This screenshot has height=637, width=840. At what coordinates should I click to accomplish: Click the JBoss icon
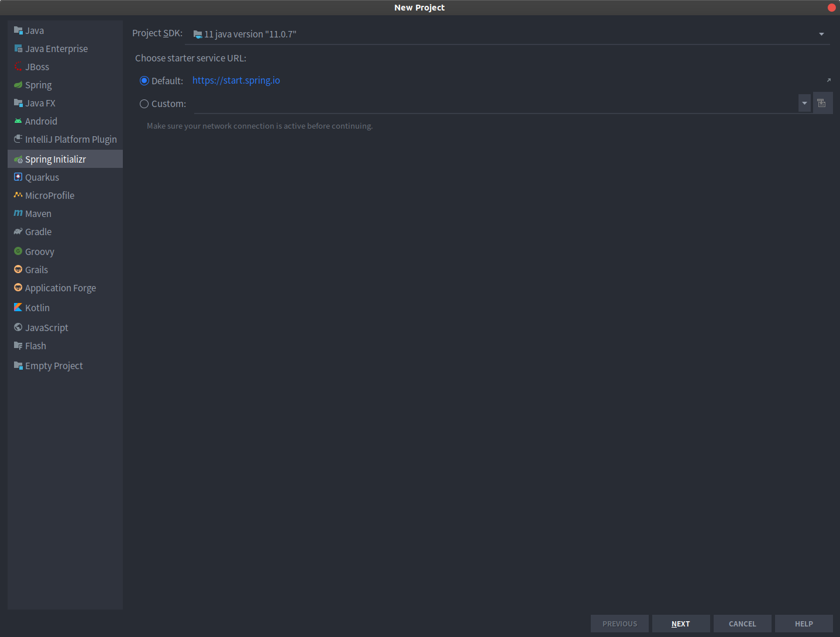pos(18,67)
